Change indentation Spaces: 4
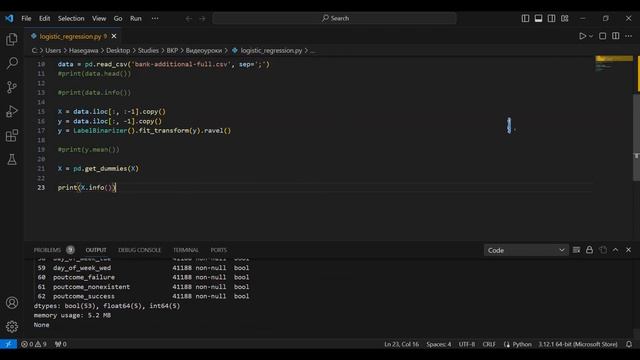 (439, 344)
